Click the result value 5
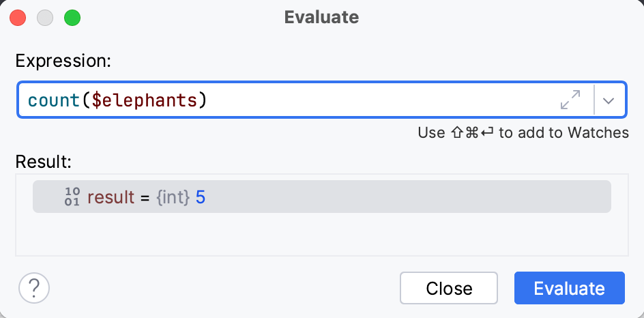This screenshot has height=318, width=644. (x=201, y=198)
